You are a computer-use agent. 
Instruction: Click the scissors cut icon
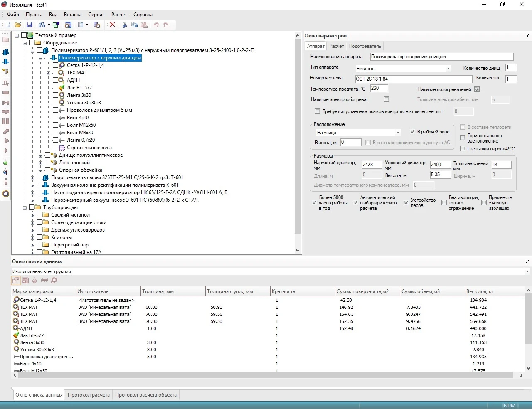tap(124, 25)
